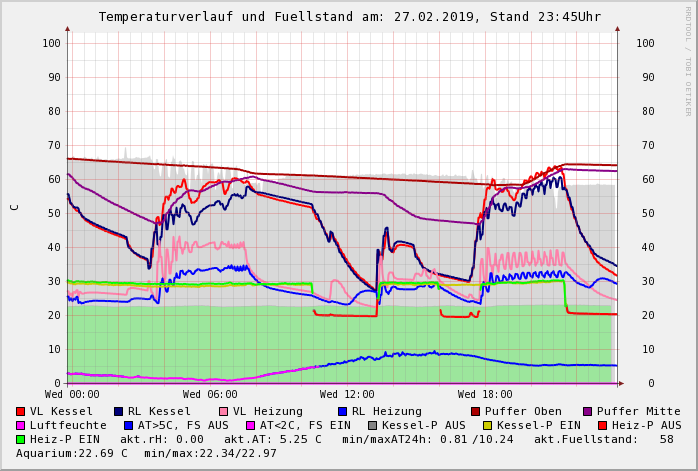The width and height of the screenshot is (698, 471).
Task: Select the green Heiz-P EIN legend swatch
Action: pos(21,439)
